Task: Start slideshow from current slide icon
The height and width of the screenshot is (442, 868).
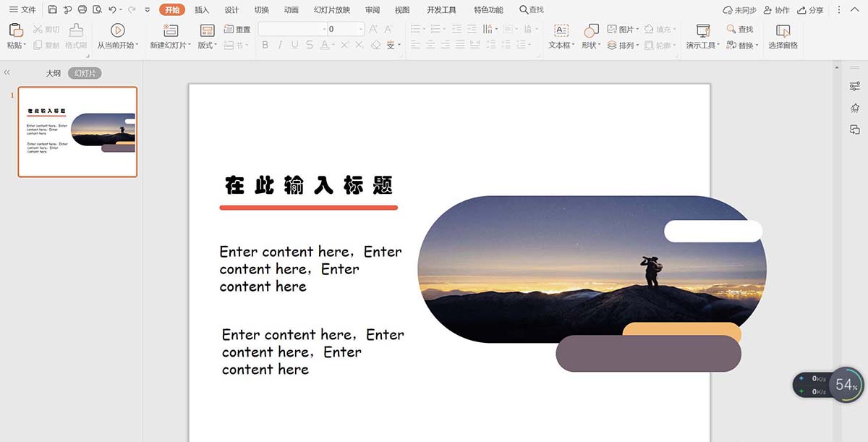Action: pos(117,30)
